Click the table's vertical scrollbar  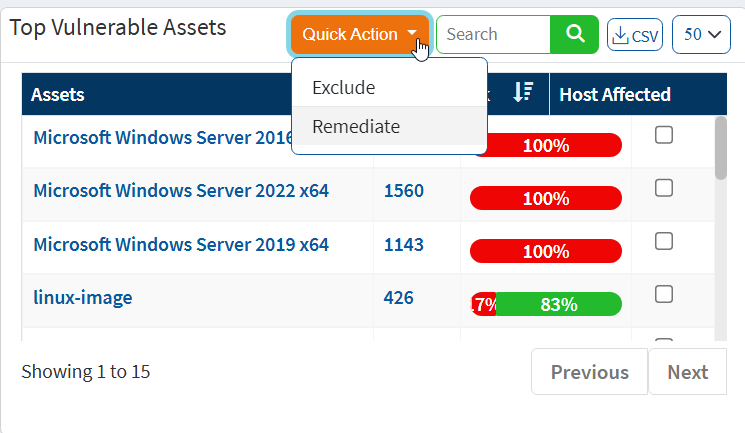pos(721,150)
